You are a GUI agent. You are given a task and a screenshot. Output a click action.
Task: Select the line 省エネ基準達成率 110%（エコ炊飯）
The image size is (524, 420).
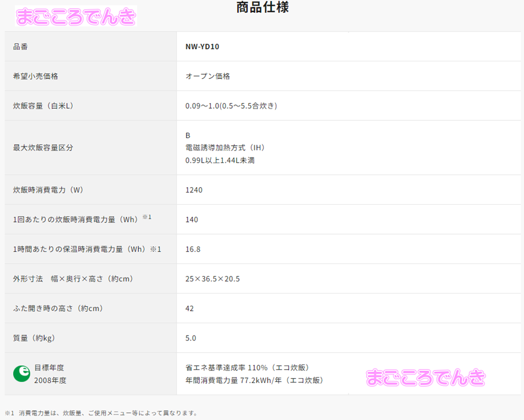[248, 368]
